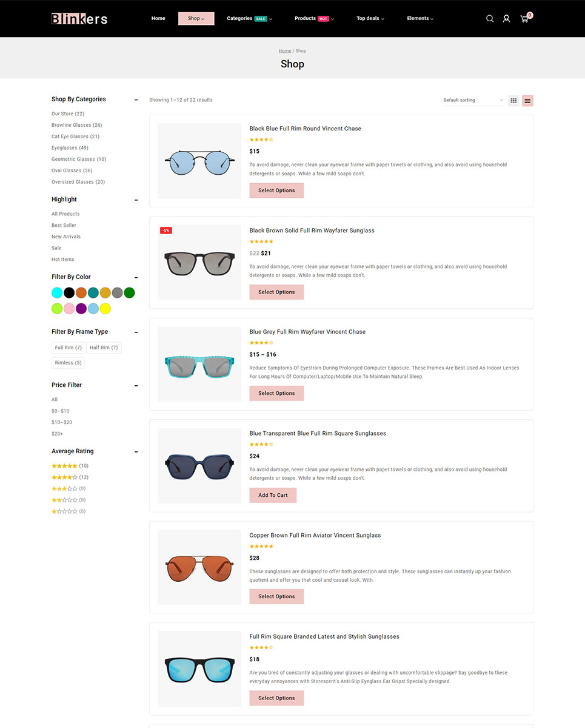The height and width of the screenshot is (728, 585).
Task: Open the Copper Brown Aviator product thumbnail
Action: coord(199,567)
